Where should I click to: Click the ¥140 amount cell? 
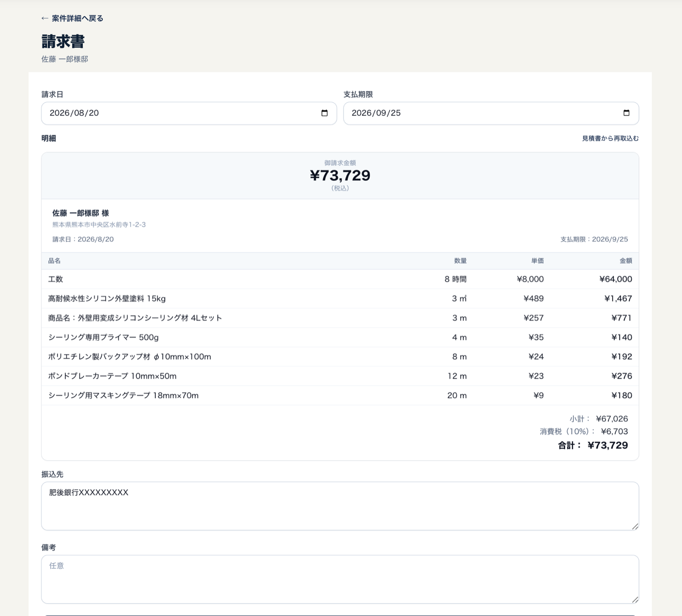pyautogui.click(x=622, y=337)
